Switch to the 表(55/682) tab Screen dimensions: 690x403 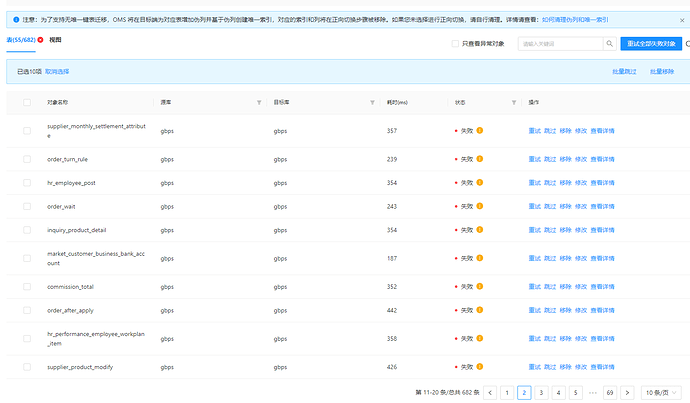pos(21,40)
